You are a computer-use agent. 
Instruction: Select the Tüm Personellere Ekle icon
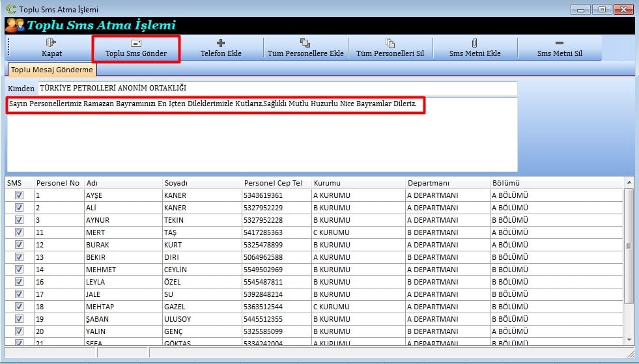click(305, 43)
